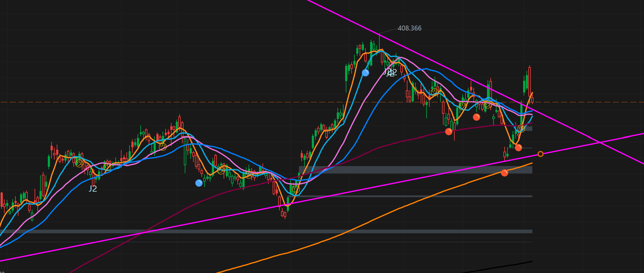Click the yellow circle marker at the rightmost candle dip
This screenshot has width=644, height=273.
pos(521,128)
